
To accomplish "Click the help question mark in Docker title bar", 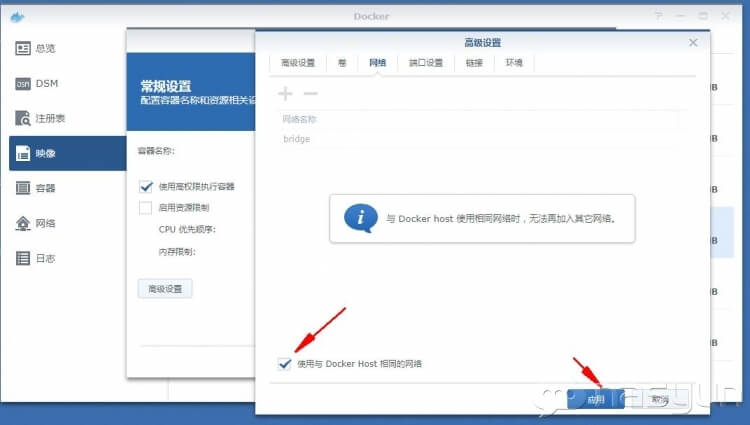I will [659, 16].
